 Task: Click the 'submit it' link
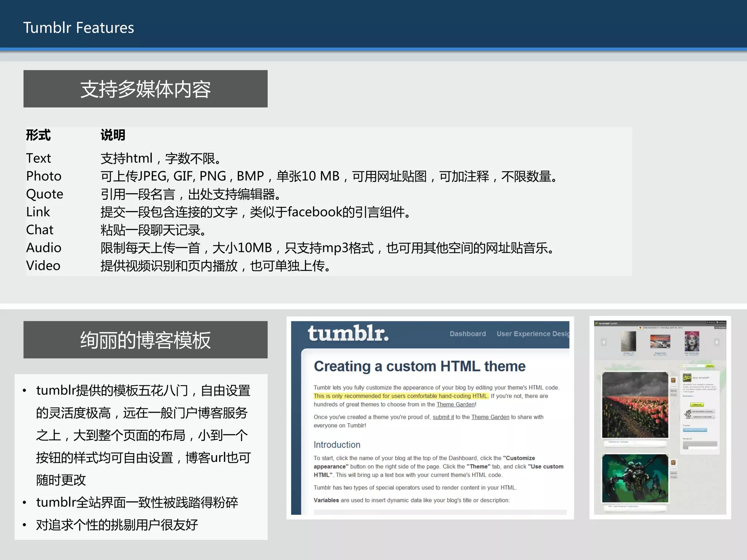click(443, 417)
